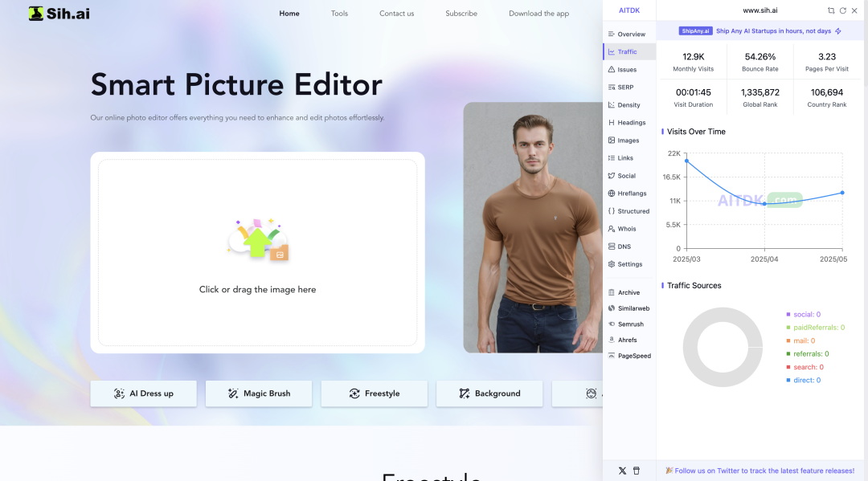
Task: Click the referrals legend entry
Action: tap(808, 354)
